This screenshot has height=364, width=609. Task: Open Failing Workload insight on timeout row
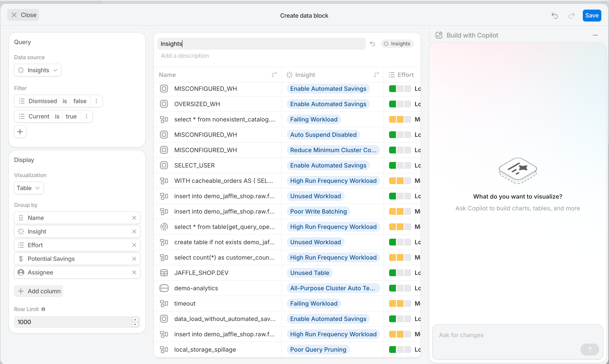314,303
